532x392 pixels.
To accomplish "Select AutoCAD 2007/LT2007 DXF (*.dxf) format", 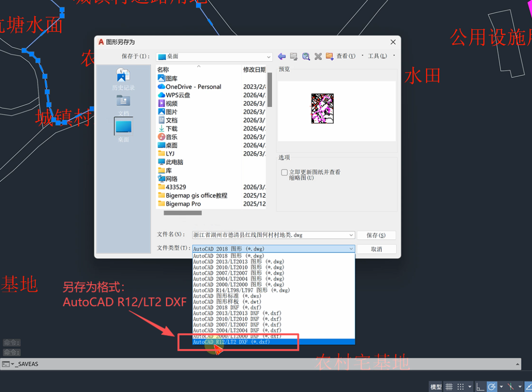I will click(273, 325).
